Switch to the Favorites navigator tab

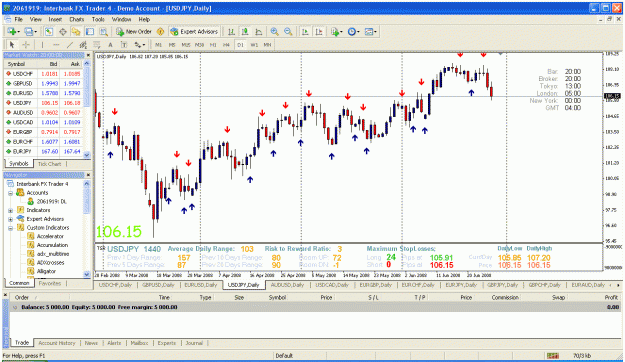coord(50,283)
